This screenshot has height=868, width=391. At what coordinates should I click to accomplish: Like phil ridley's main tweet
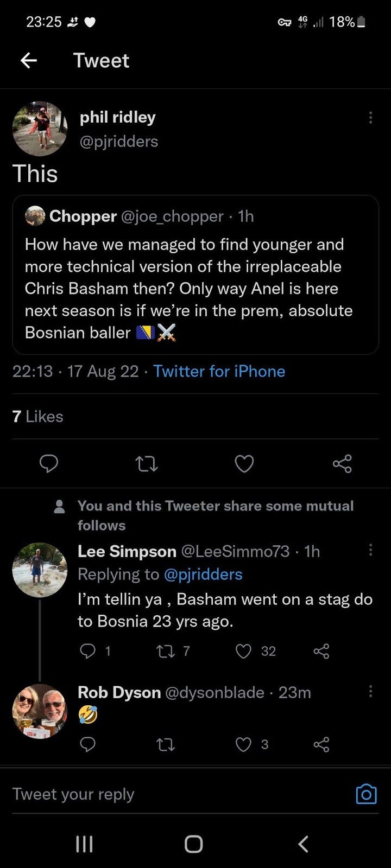(244, 464)
